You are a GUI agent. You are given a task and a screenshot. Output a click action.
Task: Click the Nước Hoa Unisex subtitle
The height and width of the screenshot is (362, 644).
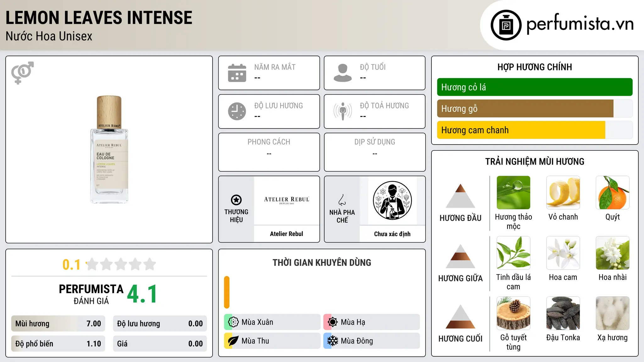pos(49,36)
